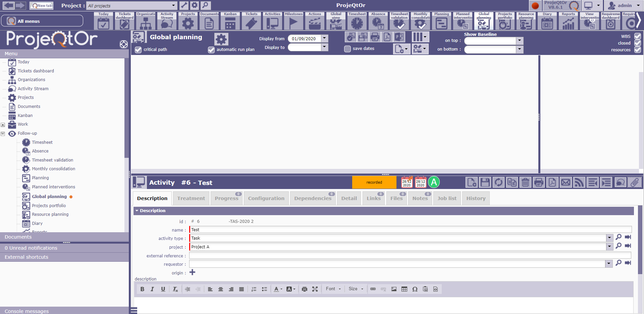
Task: Uncheck the critical path checkbox
Action: click(138, 50)
